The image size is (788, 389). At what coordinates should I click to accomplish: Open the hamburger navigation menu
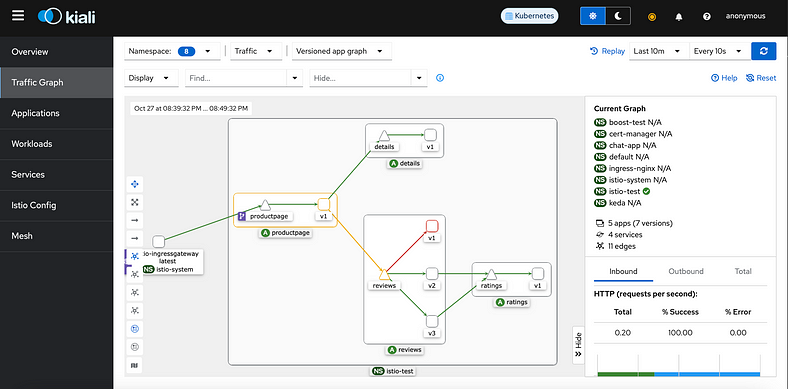18,16
